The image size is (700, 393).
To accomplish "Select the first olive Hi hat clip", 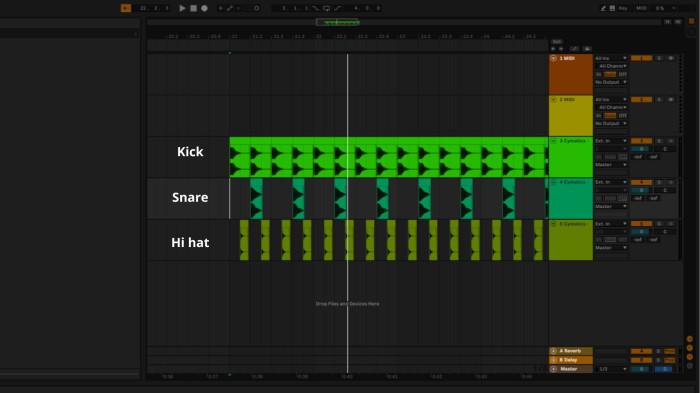I will (244, 240).
